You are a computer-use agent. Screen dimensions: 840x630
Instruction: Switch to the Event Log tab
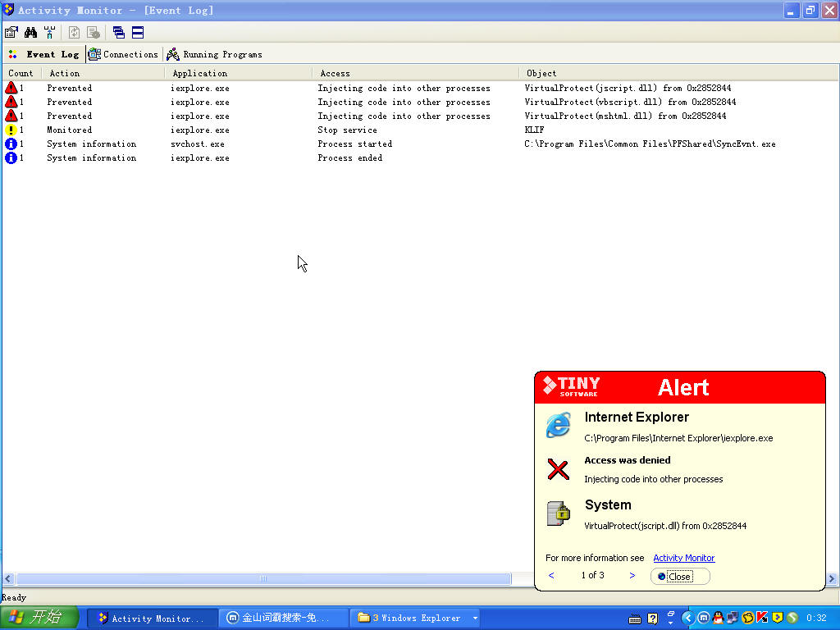pos(44,54)
